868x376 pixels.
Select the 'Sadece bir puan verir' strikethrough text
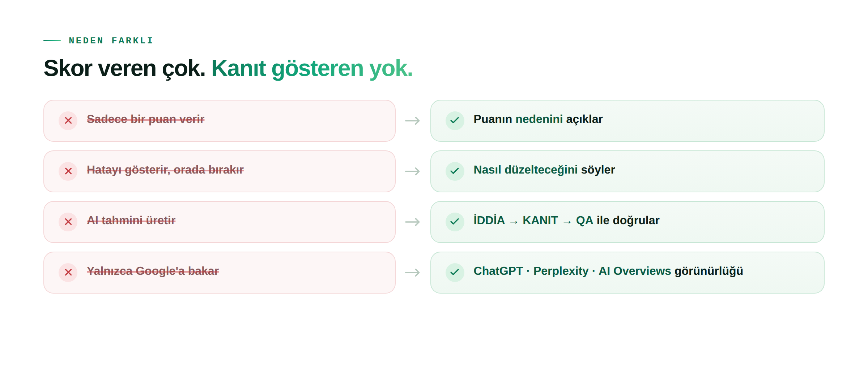pyautogui.click(x=145, y=119)
